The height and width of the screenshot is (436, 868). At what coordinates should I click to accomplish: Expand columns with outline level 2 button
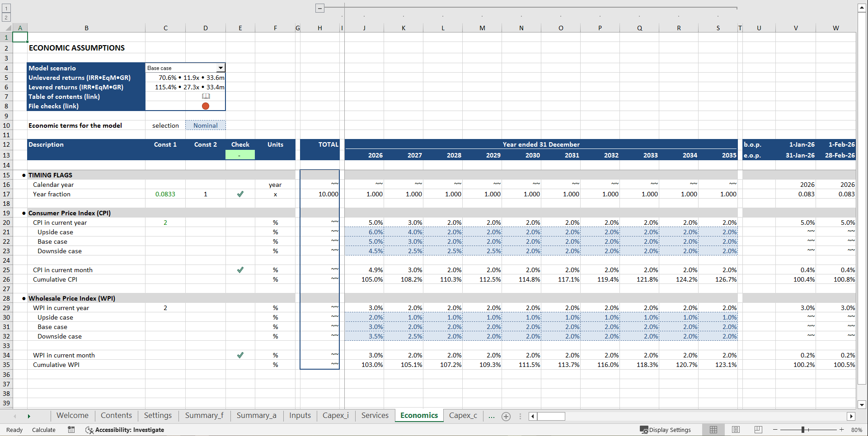click(5, 17)
